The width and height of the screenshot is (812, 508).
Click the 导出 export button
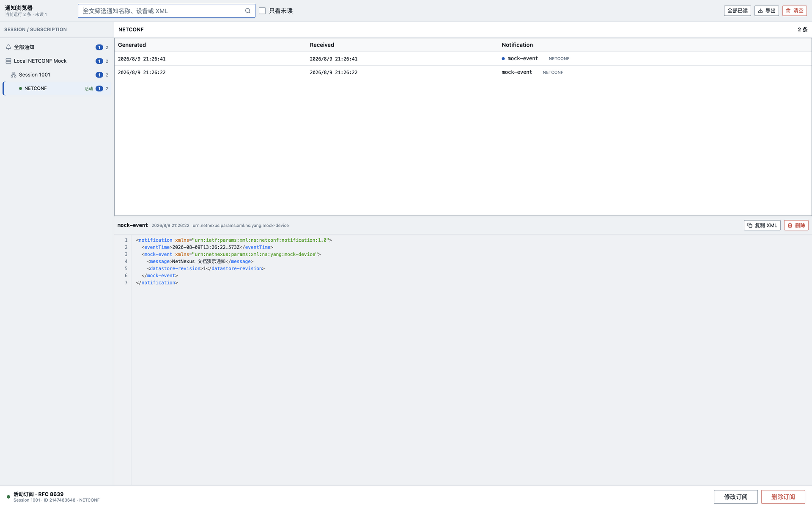[x=766, y=11]
